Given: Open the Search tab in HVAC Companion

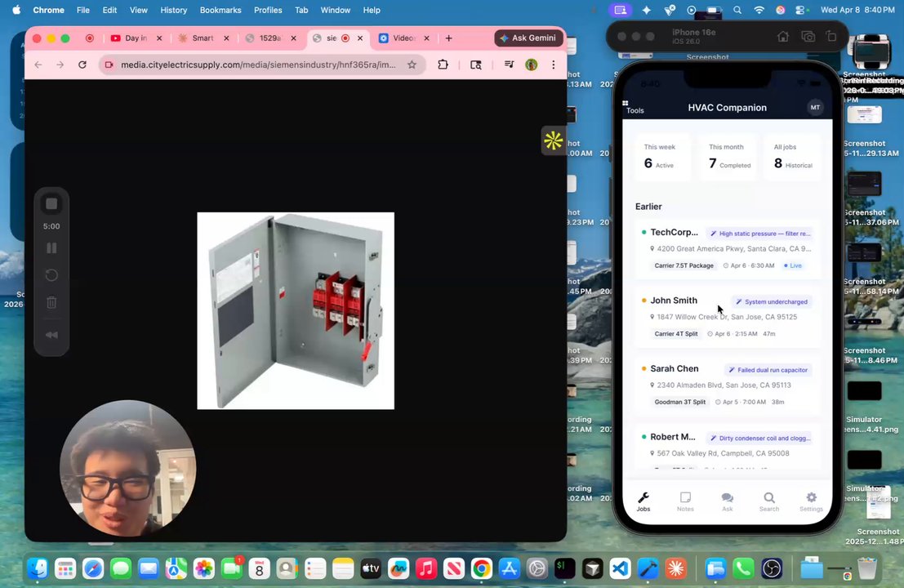Looking at the screenshot, I should click(x=769, y=501).
